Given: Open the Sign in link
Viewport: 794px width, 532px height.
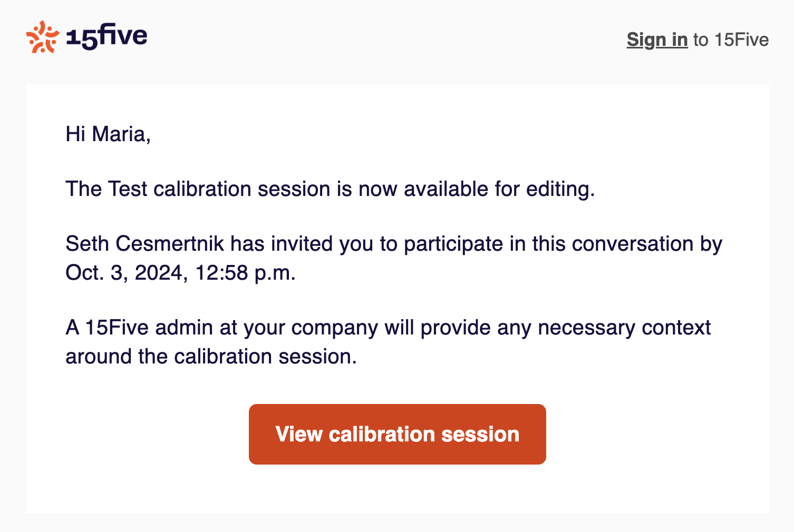Looking at the screenshot, I should (657, 40).
